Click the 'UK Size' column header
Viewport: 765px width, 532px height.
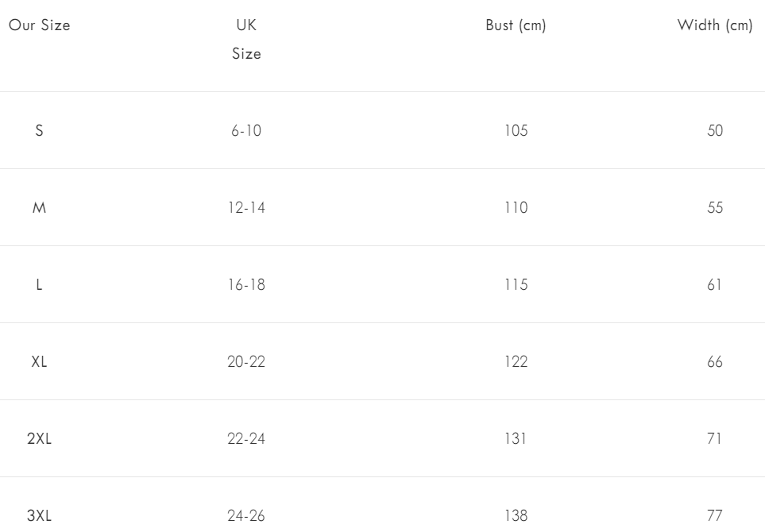pyautogui.click(x=246, y=39)
